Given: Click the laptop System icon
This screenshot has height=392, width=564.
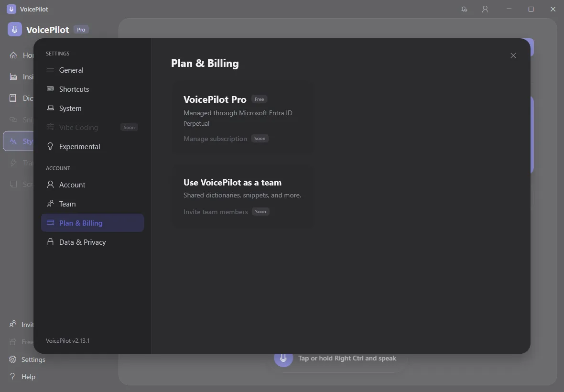Looking at the screenshot, I should point(50,108).
